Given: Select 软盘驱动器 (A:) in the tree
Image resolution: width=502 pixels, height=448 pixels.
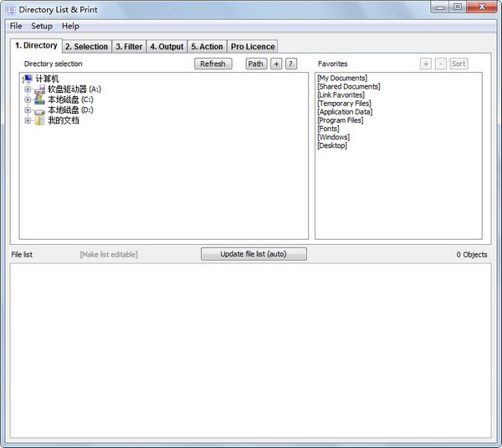Looking at the screenshot, I should tap(74, 89).
